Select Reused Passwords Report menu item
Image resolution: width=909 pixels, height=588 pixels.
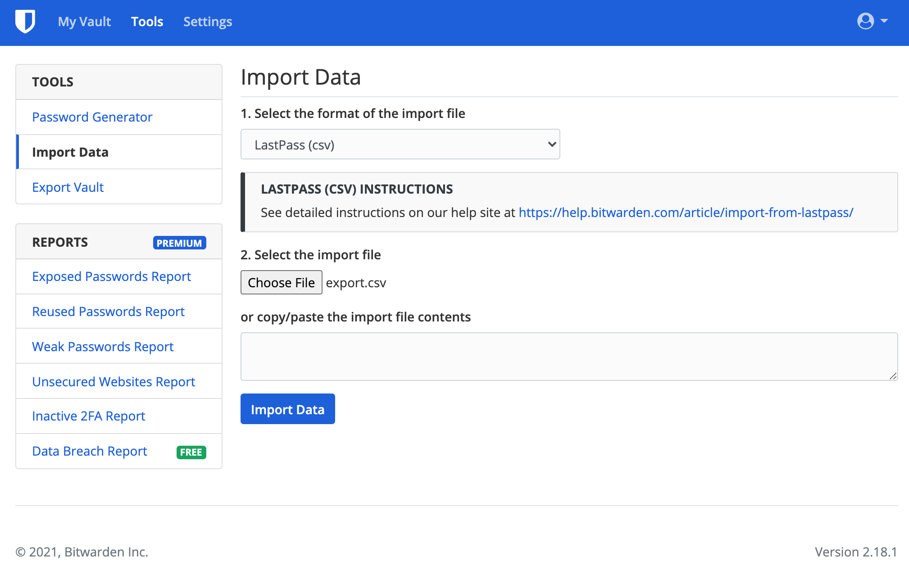(x=108, y=311)
